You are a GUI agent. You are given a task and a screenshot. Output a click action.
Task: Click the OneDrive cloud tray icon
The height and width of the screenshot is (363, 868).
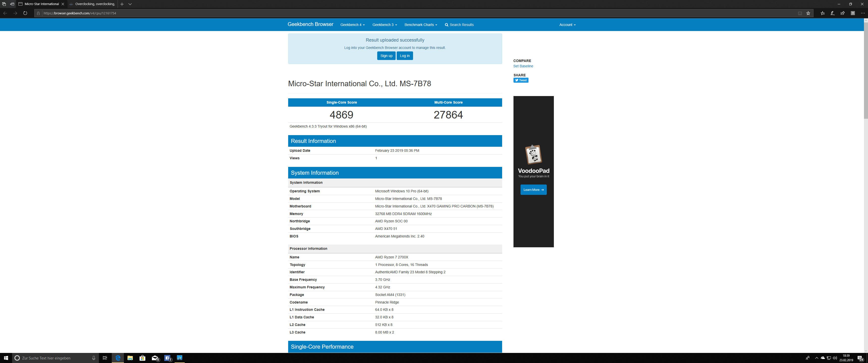[823, 358]
